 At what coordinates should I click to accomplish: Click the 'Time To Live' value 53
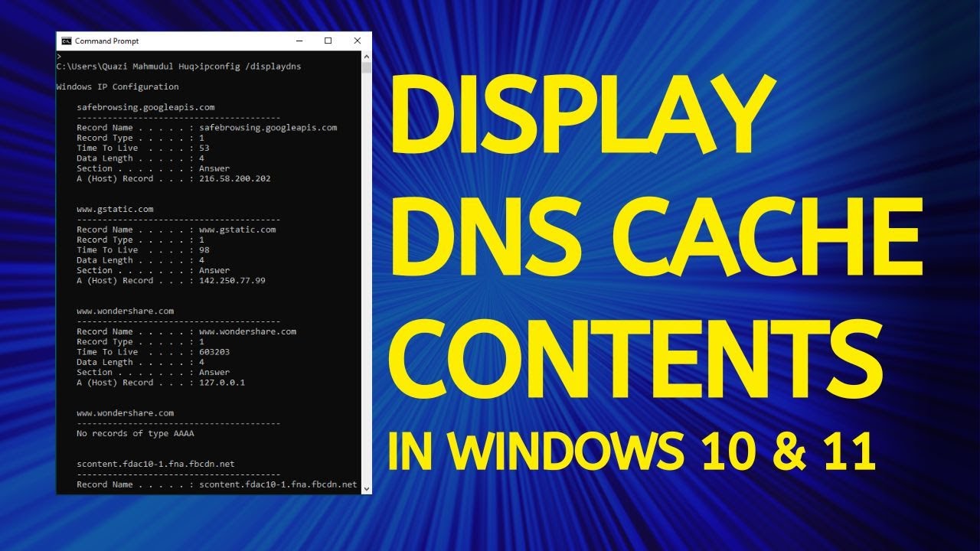point(204,148)
